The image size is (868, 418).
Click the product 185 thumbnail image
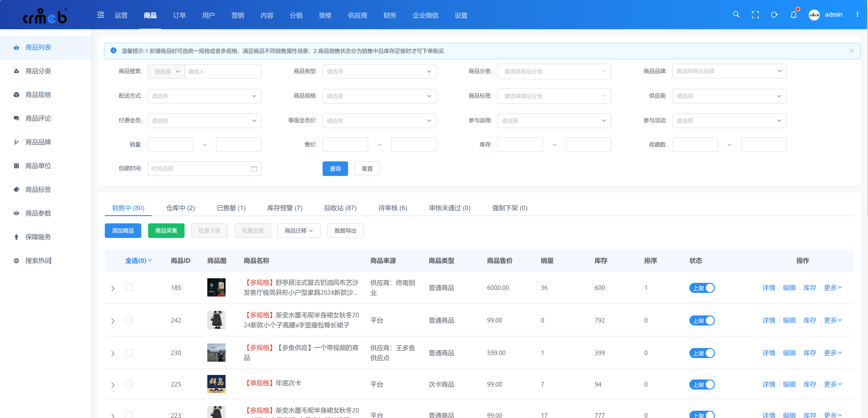click(x=216, y=287)
